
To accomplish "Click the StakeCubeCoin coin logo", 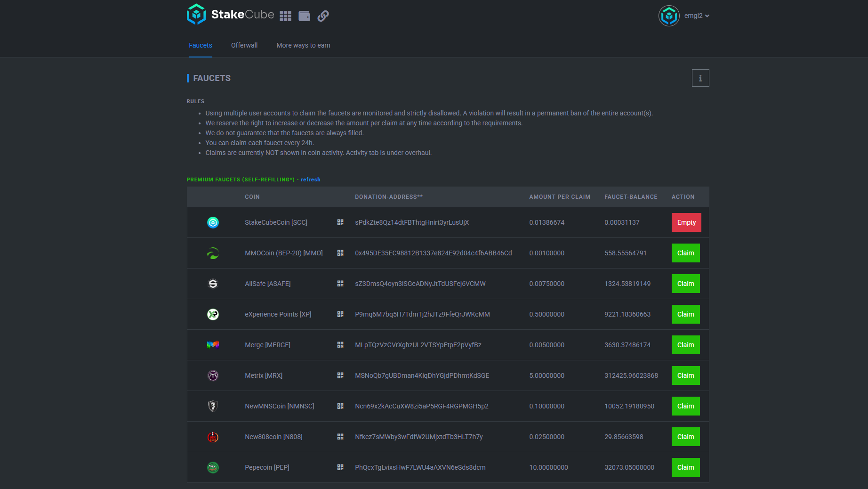I will pos(213,222).
